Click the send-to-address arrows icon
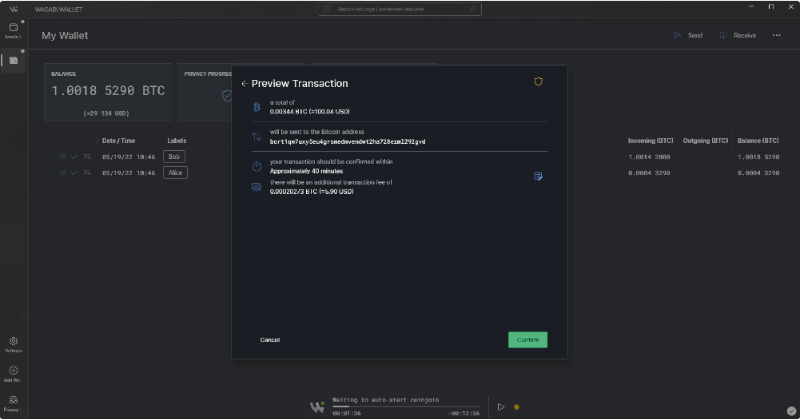The width and height of the screenshot is (800, 419). [256, 137]
